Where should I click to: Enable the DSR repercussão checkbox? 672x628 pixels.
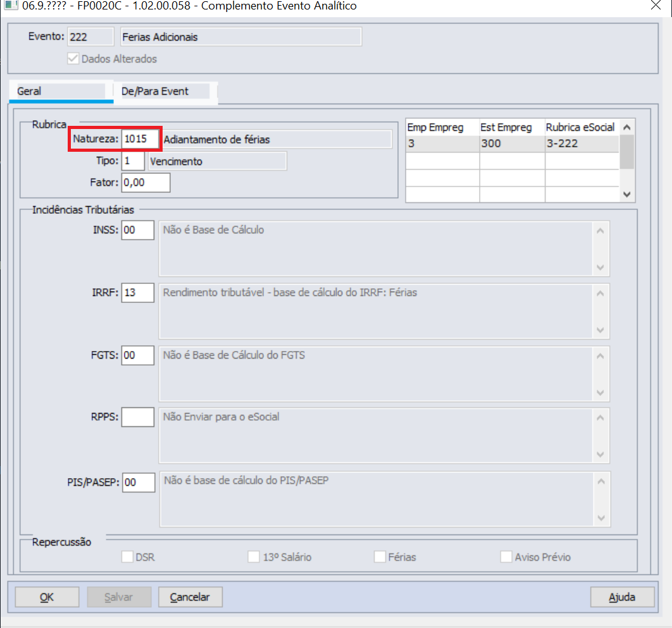127,557
